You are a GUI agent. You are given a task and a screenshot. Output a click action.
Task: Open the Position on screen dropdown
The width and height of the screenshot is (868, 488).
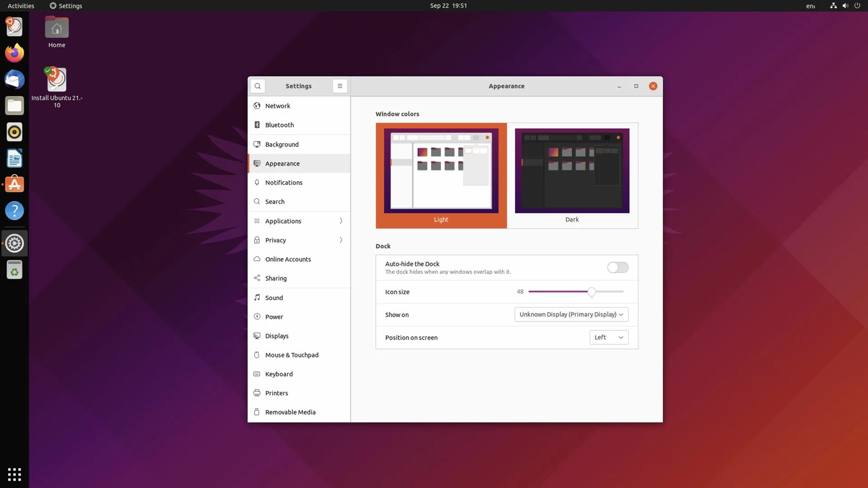click(609, 338)
